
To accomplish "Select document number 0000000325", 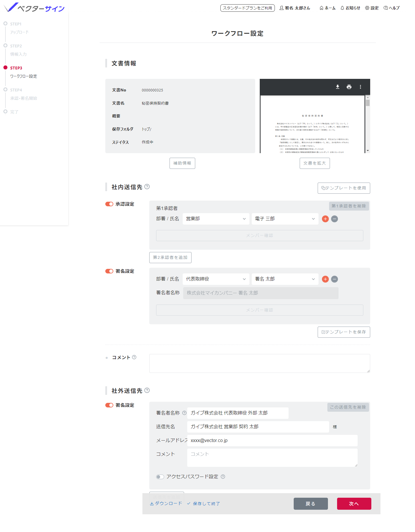I will [152, 90].
